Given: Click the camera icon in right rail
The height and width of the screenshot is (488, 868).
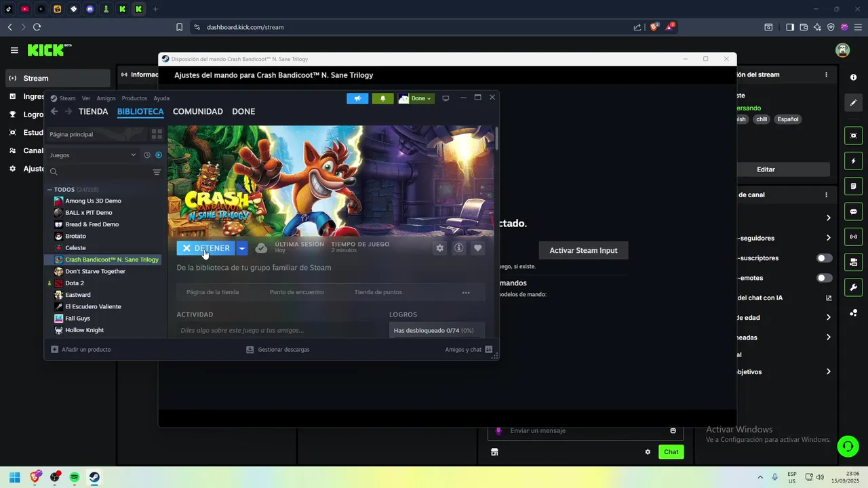Looking at the screenshot, I should coord(853,136).
